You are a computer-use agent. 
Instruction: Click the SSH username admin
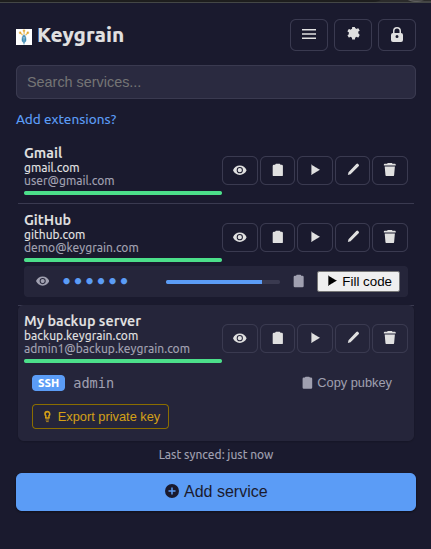94,383
